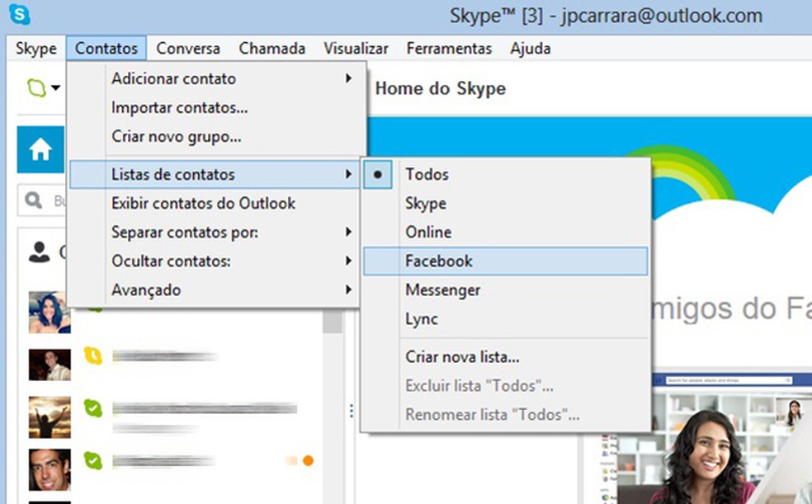The height and width of the screenshot is (504, 812).
Task: Click Exibir contatos do Outlook
Action: pyautogui.click(x=204, y=203)
